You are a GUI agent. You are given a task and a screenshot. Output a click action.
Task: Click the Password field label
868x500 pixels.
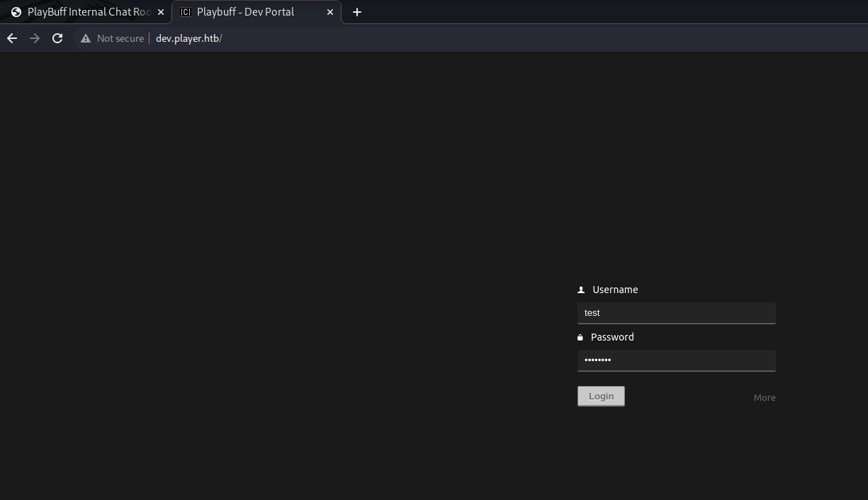[x=611, y=336]
